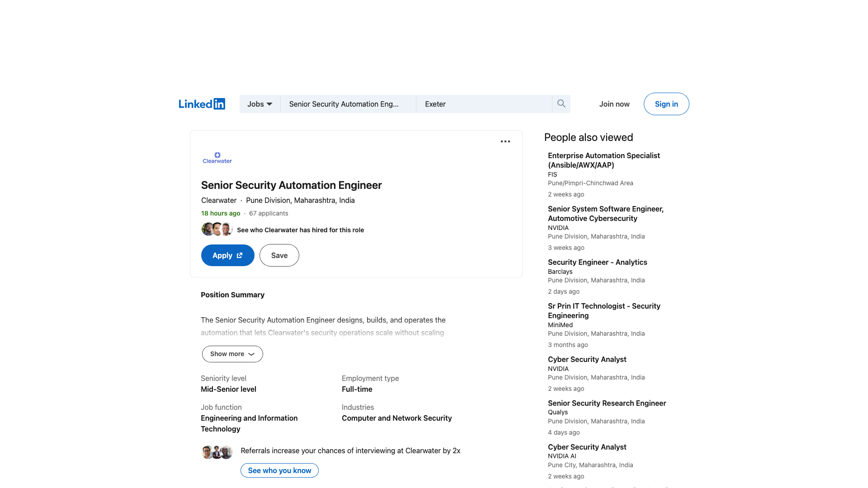Click 'Pune/Pimpri-Chinchwad Area' location text
This screenshot has height=488, width=868.
tap(590, 183)
